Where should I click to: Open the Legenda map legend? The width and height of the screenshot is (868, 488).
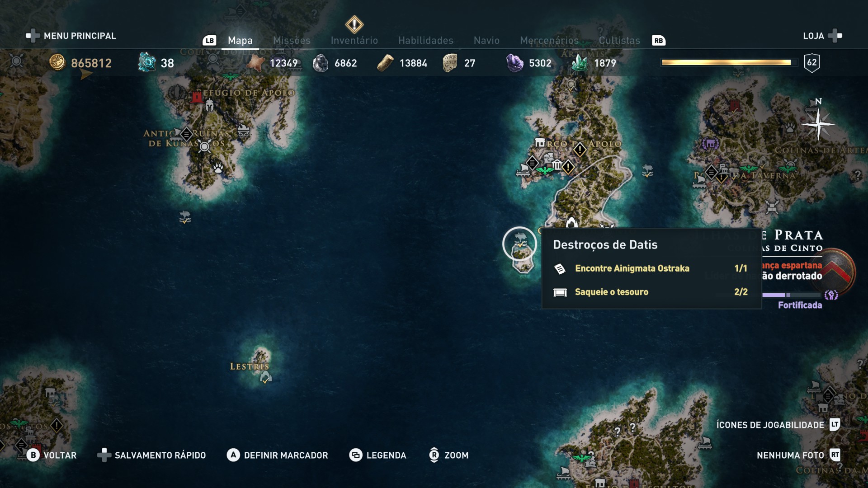point(377,455)
